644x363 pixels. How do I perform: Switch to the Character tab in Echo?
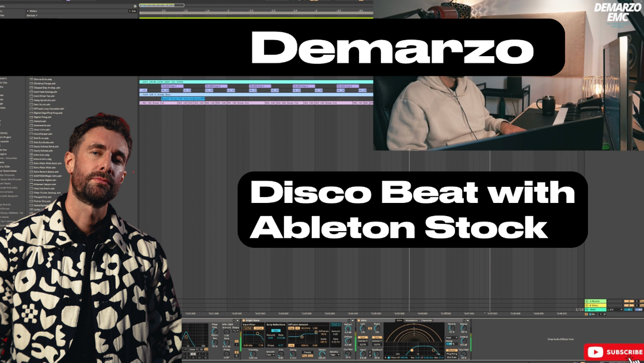[426, 321]
